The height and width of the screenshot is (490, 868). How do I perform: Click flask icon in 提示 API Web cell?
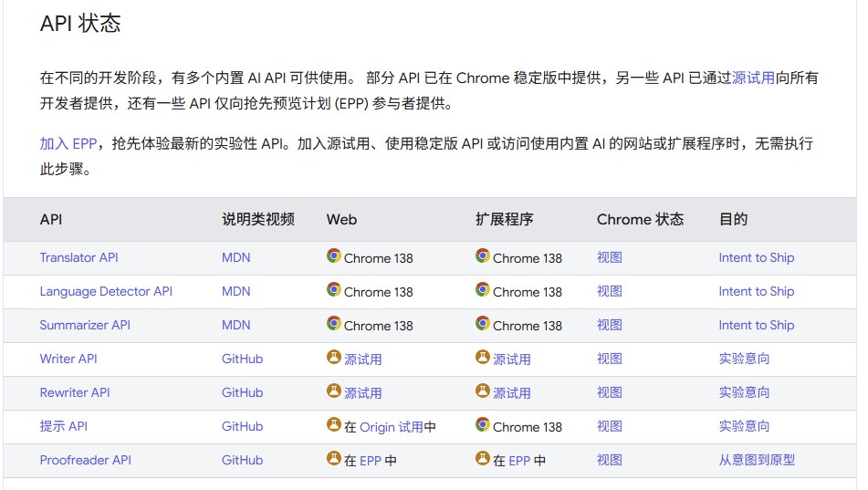334,424
